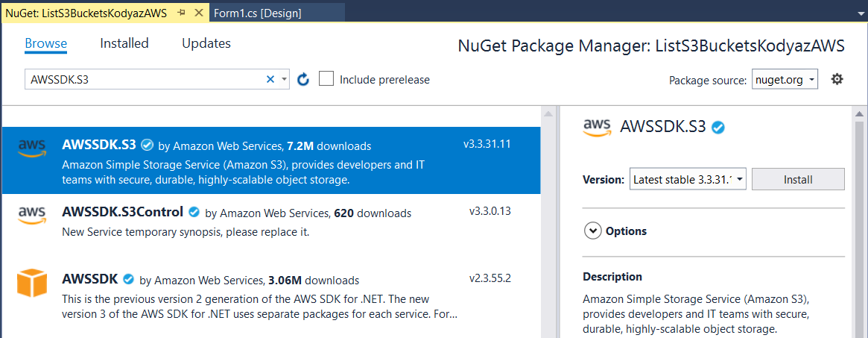Select the AWSSDK version 2 package
Viewport: 868px width, 338px height.
coord(271,296)
